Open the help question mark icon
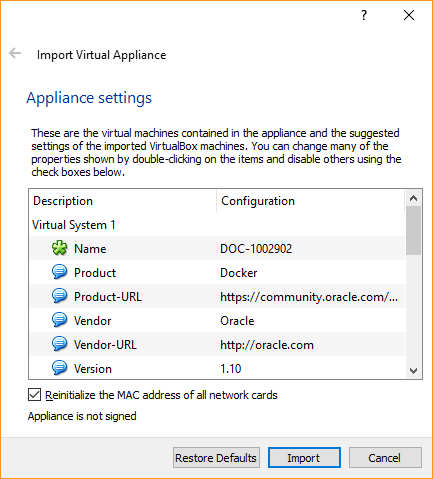The image size is (433, 479). pos(364,15)
